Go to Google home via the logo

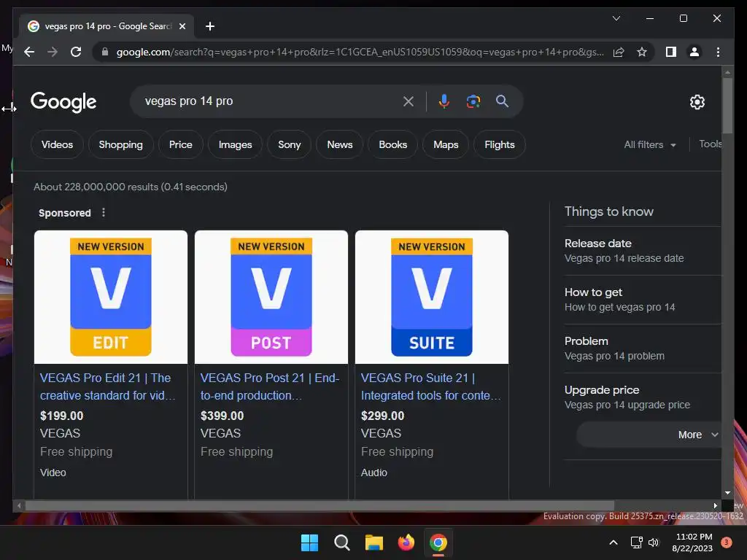[63, 102]
